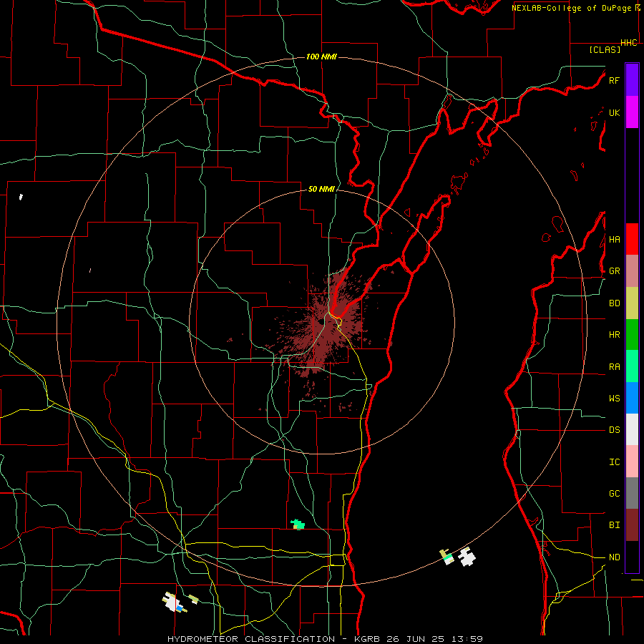644x644 pixels.
Task: Click the 'RF' legend label
Action: pyautogui.click(x=614, y=81)
